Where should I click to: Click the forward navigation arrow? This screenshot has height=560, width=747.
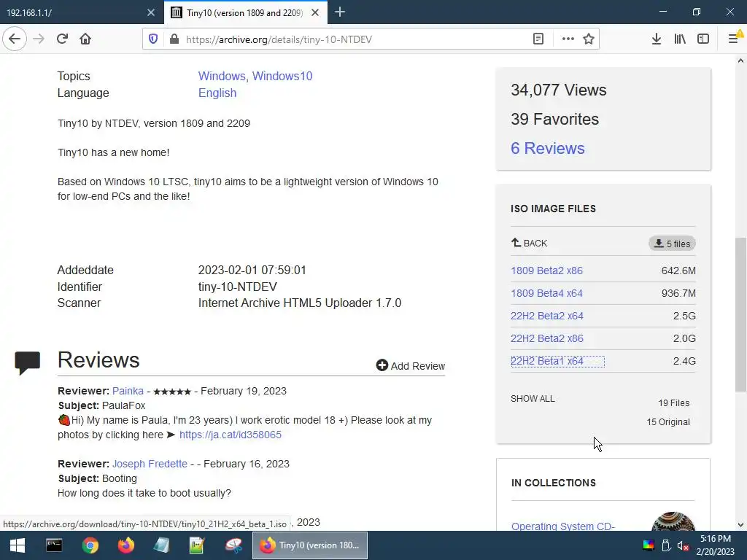pyautogui.click(x=39, y=39)
